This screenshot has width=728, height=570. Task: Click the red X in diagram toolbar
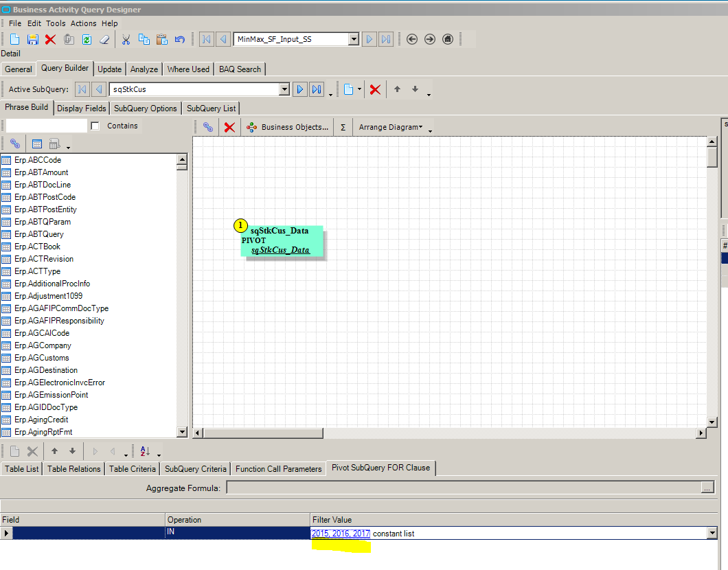[229, 127]
